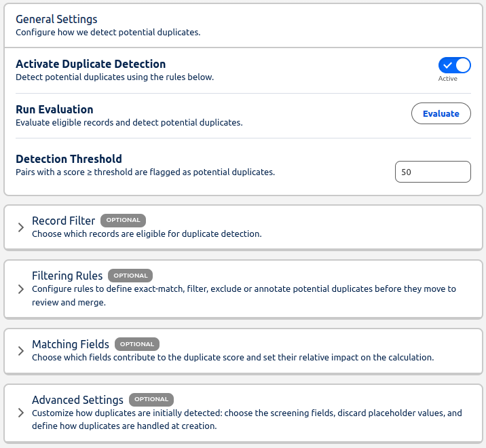Viewport: 486px width, 448px height.
Task: Click the Active label under the toggle
Action: click(448, 79)
